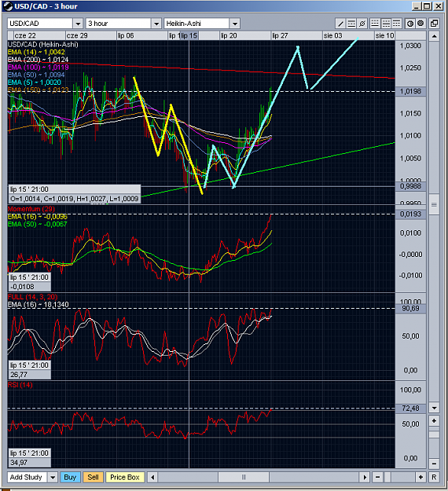Click the highlighted lip 15 date marker

click(x=189, y=35)
